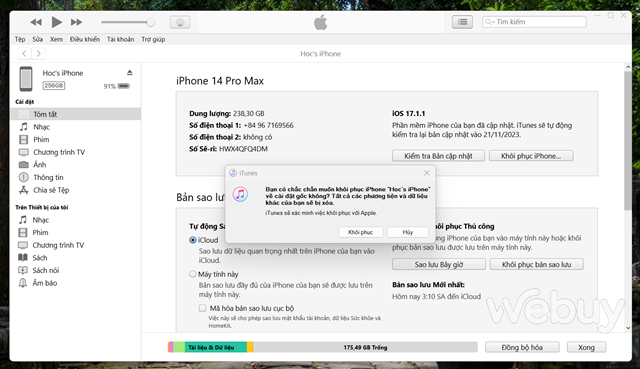Click the 91% battery indicator
640x369 pixels.
click(x=117, y=86)
